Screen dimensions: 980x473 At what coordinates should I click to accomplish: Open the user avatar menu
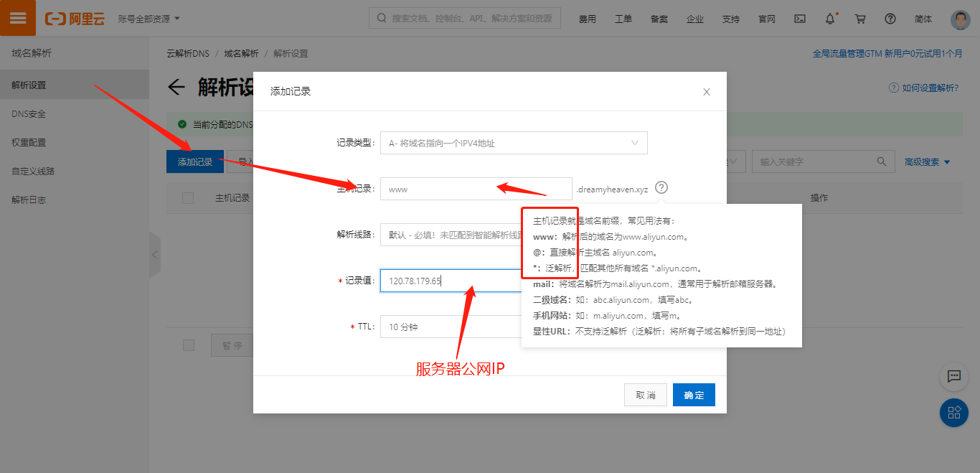[961, 19]
